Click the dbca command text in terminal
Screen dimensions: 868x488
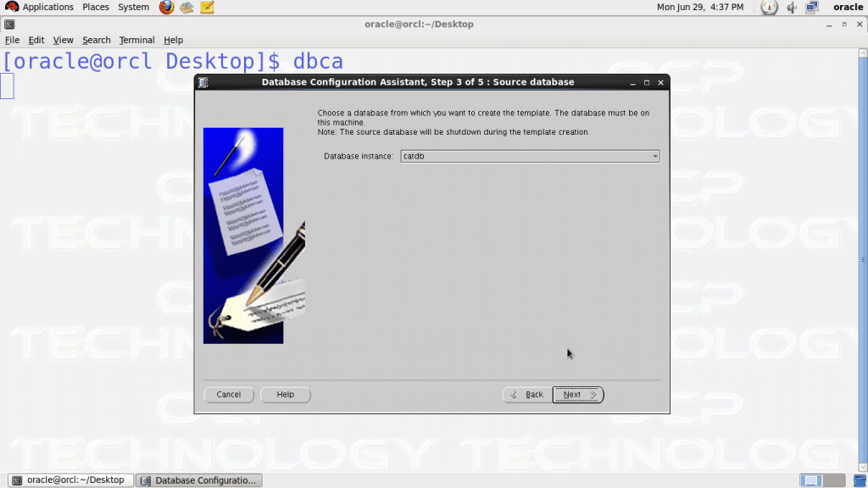click(318, 61)
